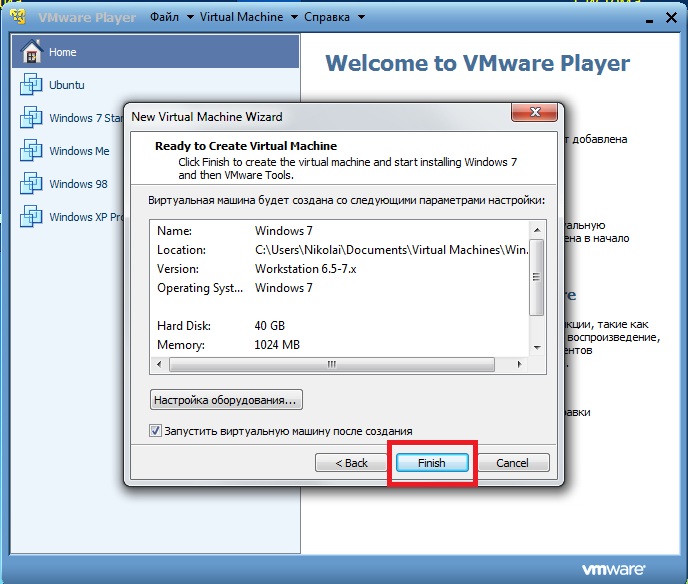Expand the Virtual Machine dropdown arrow

[294, 17]
